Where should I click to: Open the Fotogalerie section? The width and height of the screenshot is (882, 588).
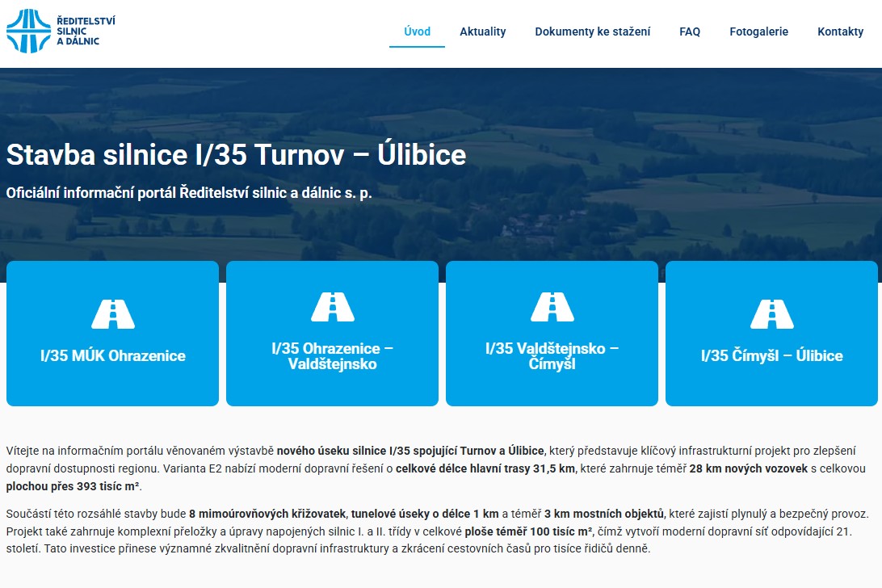(758, 32)
